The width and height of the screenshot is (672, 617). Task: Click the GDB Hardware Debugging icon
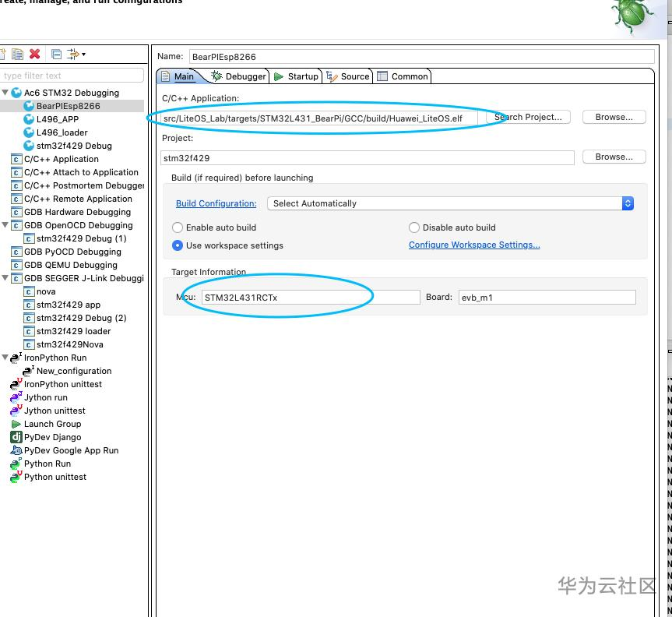tap(16, 212)
